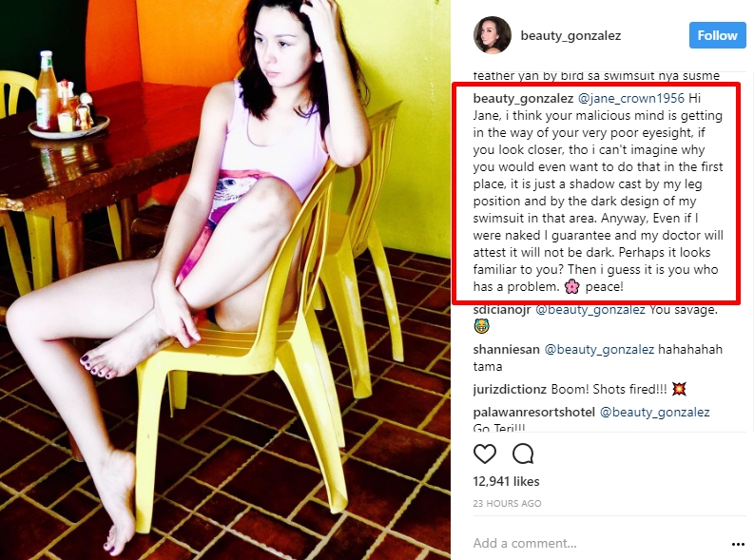Open palawanresortshotel commenter profile
This screenshot has width=754, height=560.
point(533,413)
